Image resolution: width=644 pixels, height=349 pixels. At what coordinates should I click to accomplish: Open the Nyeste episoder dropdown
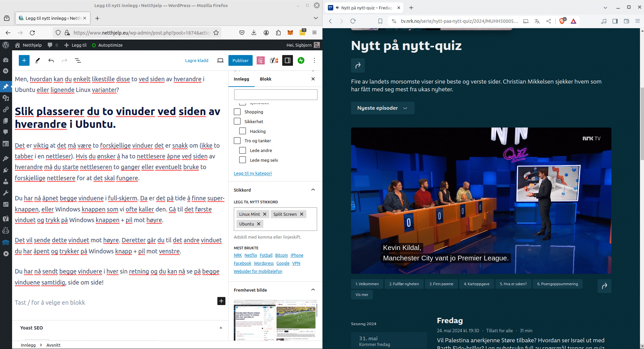pyautogui.click(x=383, y=108)
